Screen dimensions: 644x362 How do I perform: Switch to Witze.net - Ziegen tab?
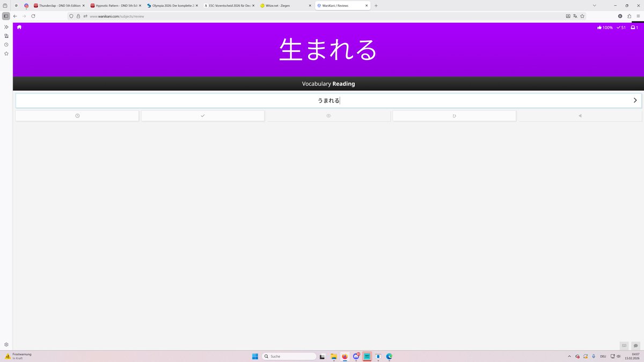point(284,5)
